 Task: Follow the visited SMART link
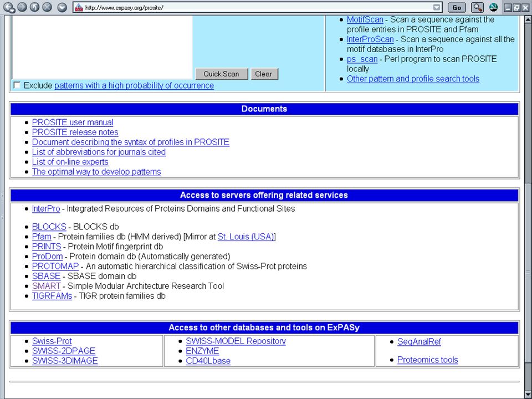click(x=47, y=286)
